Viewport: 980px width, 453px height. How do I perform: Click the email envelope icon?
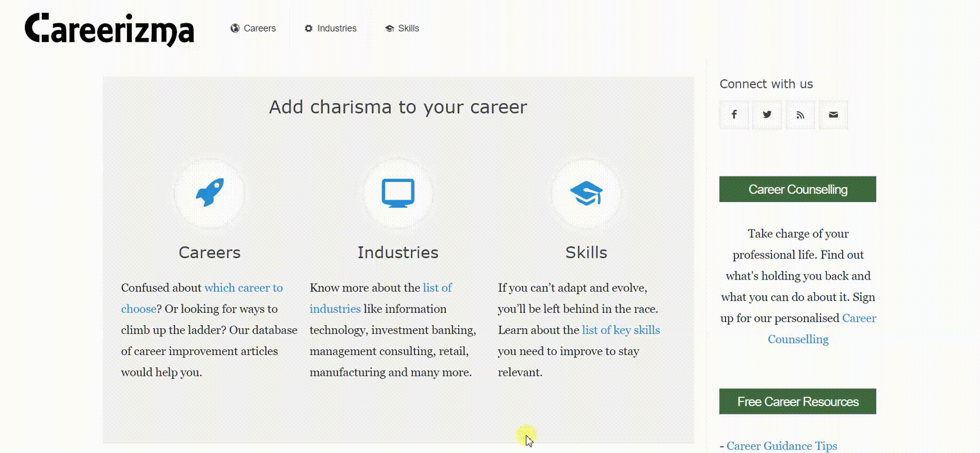point(833,115)
